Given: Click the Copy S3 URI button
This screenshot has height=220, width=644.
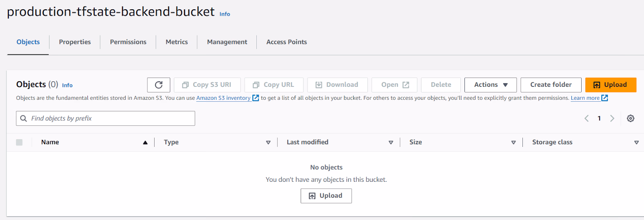Looking at the screenshot, I should 207,85.
